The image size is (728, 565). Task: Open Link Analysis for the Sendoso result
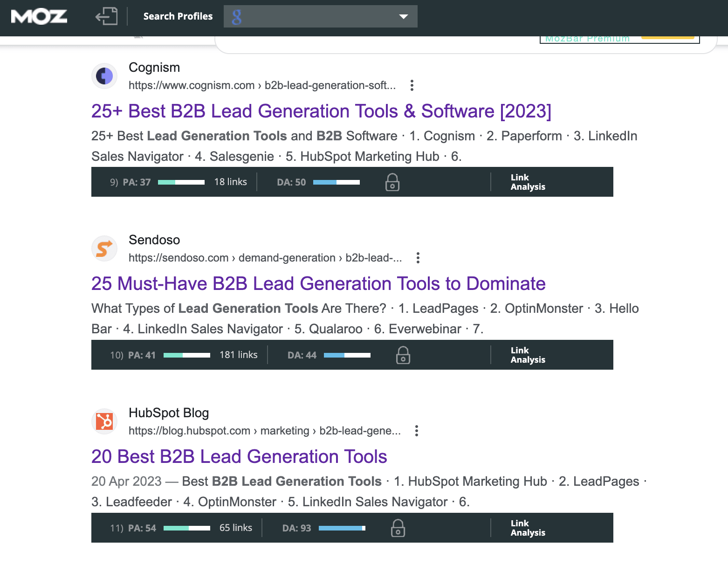point(528,355)
